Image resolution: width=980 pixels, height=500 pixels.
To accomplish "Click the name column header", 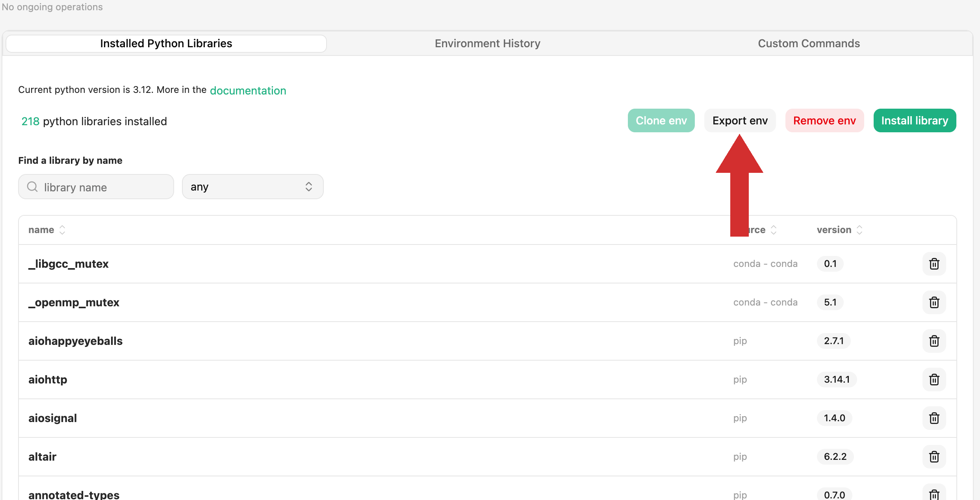I will [41, 230].
